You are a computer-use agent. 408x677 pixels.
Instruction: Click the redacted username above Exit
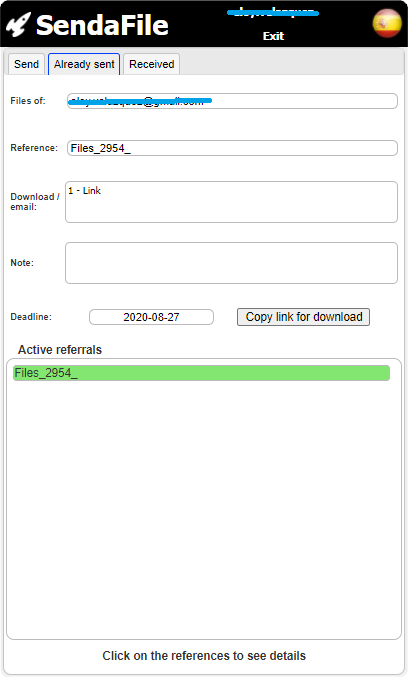(x=273, y=13)
